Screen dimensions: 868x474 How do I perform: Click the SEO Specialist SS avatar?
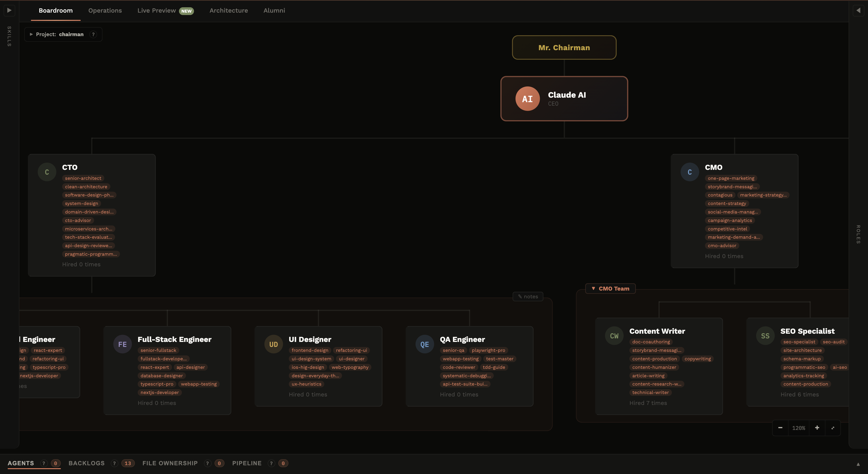point(765,335)
